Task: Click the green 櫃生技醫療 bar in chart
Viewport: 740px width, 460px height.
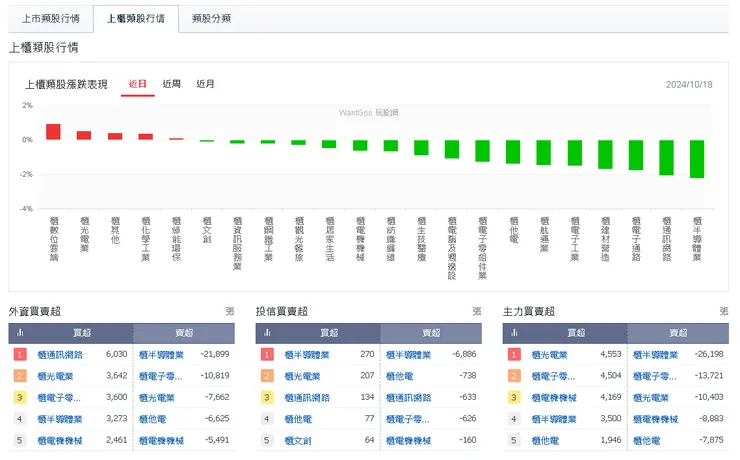Action: point(421,147)
